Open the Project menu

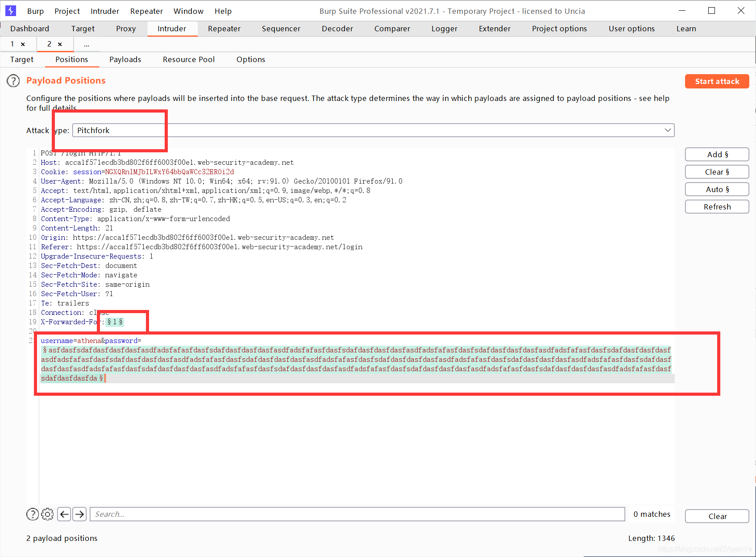67,11
